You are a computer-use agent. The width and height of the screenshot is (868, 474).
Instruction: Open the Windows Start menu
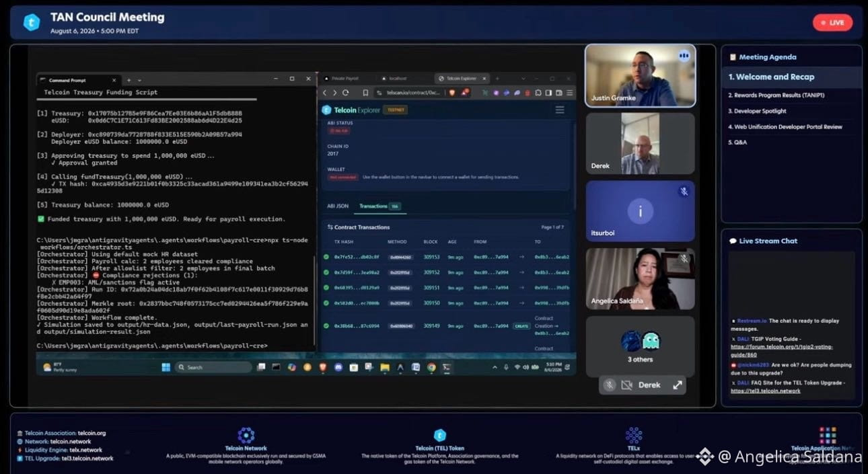166,367
